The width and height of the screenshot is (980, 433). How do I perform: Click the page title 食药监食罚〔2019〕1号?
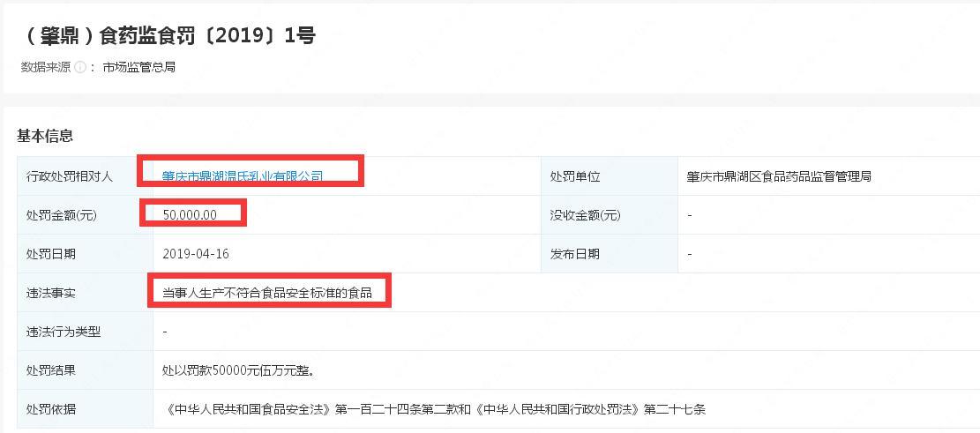pyautogui.click(x=169, y=36)
